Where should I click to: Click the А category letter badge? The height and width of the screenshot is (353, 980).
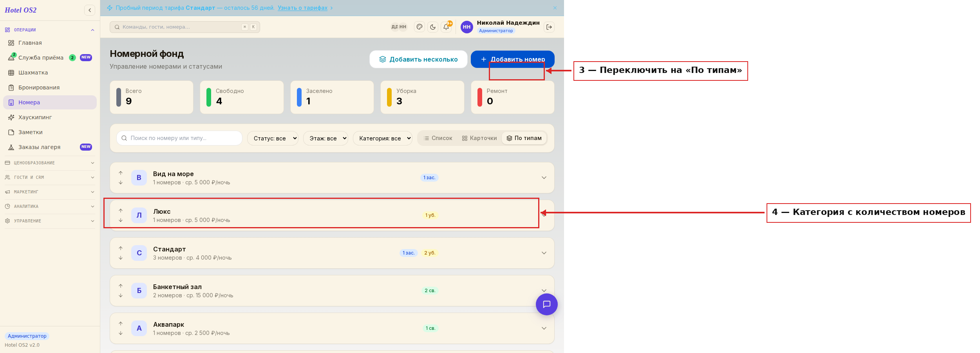click(139, 328)
